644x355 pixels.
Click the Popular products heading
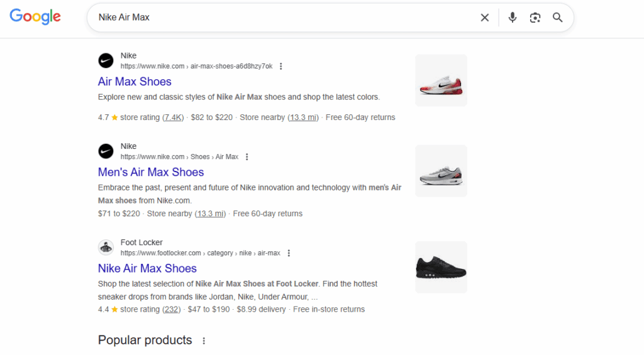145,340
